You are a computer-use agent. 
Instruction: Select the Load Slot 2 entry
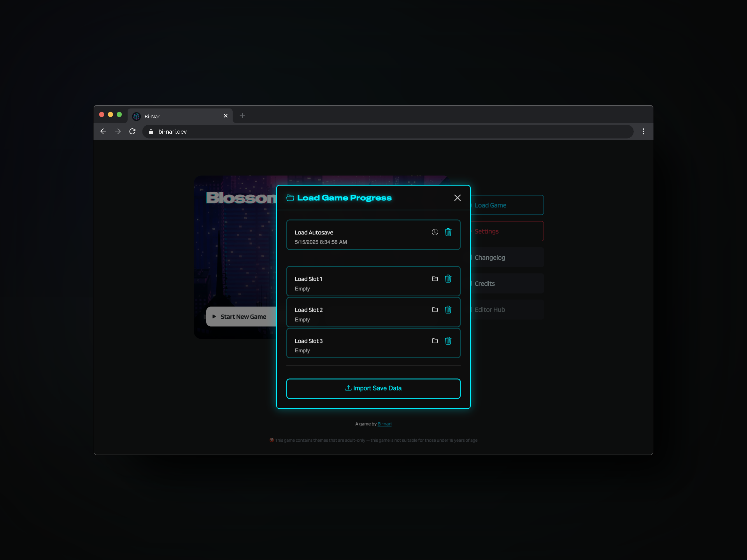pyautogui.click(x=350, y=313)
